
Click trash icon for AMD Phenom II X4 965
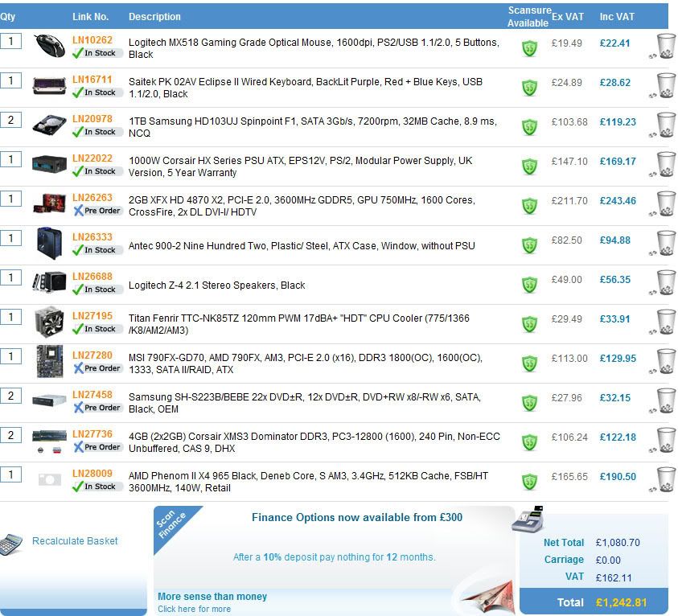point(665,479)
